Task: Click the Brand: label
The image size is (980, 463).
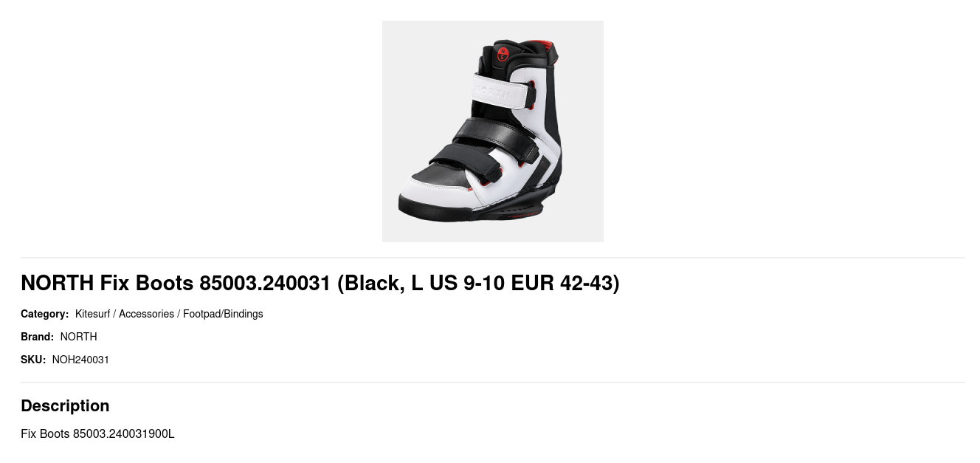Action: click(x=37, y=337)
